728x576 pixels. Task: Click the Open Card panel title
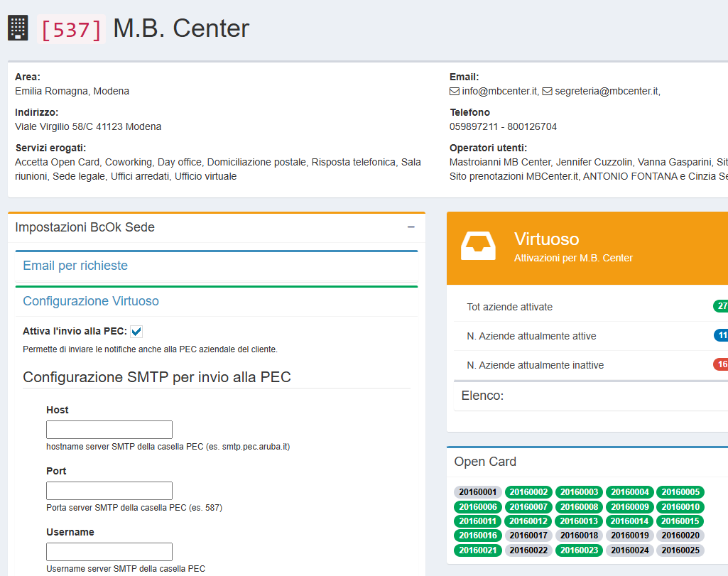click(485, 462)
